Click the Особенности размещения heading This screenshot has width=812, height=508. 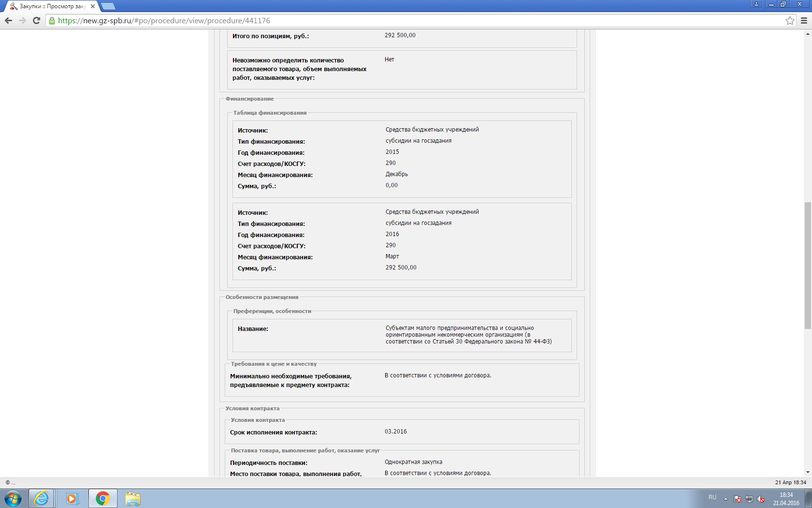point(261,297)
